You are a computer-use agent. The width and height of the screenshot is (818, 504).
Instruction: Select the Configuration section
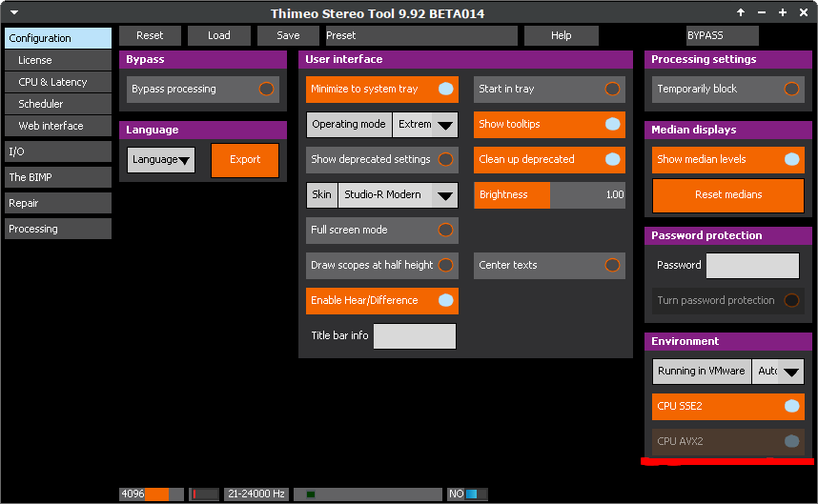(58, 38)
